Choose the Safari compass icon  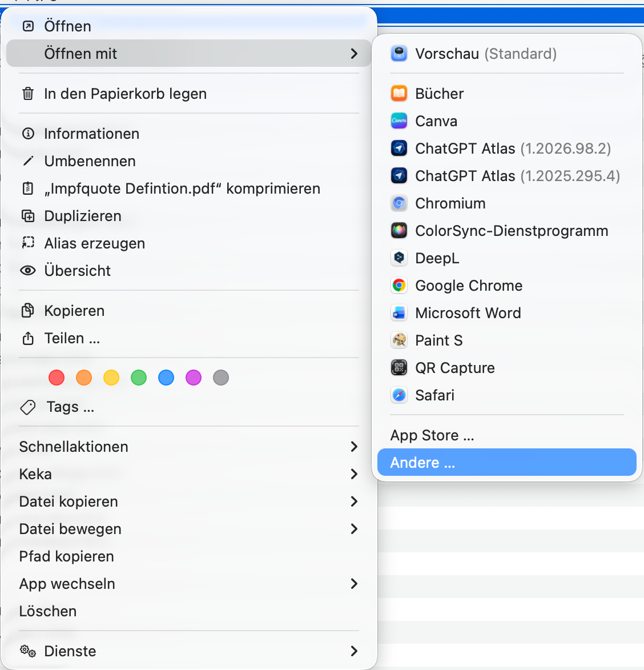click(x=399, y=395)
